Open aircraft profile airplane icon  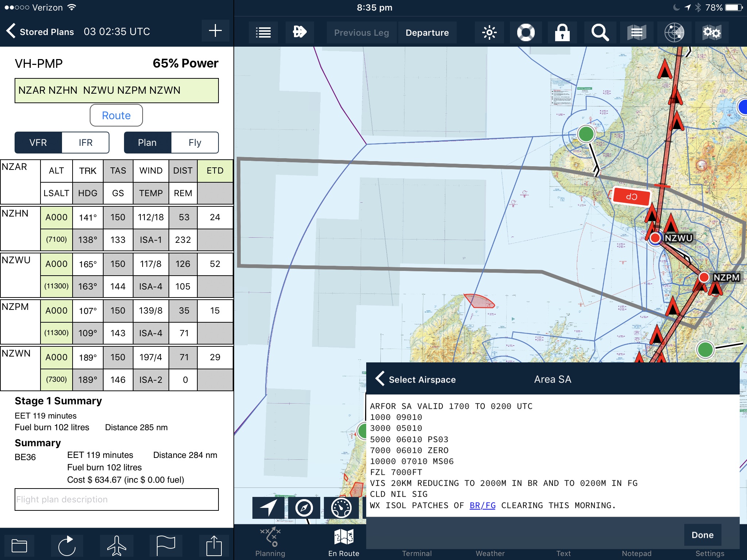[x=117, y=545]
